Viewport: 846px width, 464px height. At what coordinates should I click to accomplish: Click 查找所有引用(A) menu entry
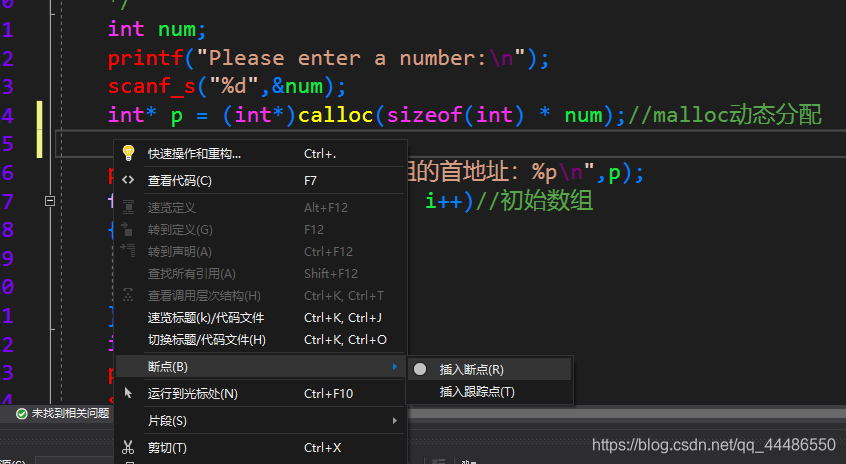coord(262,274)
